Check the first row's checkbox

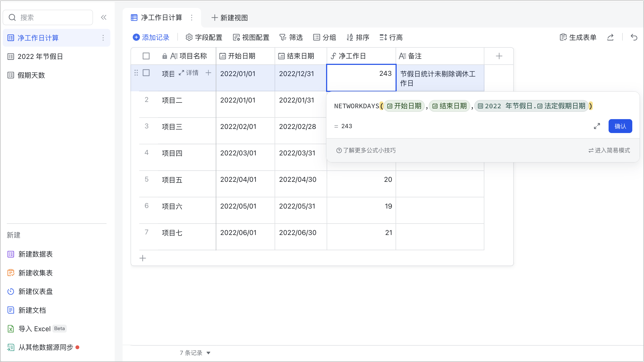coord(146,73)
